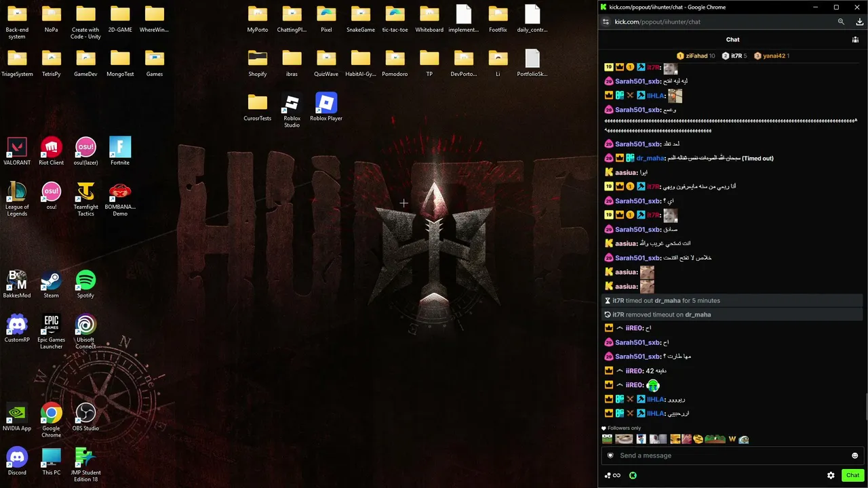
Task: Click the Pixel folder icon
Action: click(x=326, y=18)
